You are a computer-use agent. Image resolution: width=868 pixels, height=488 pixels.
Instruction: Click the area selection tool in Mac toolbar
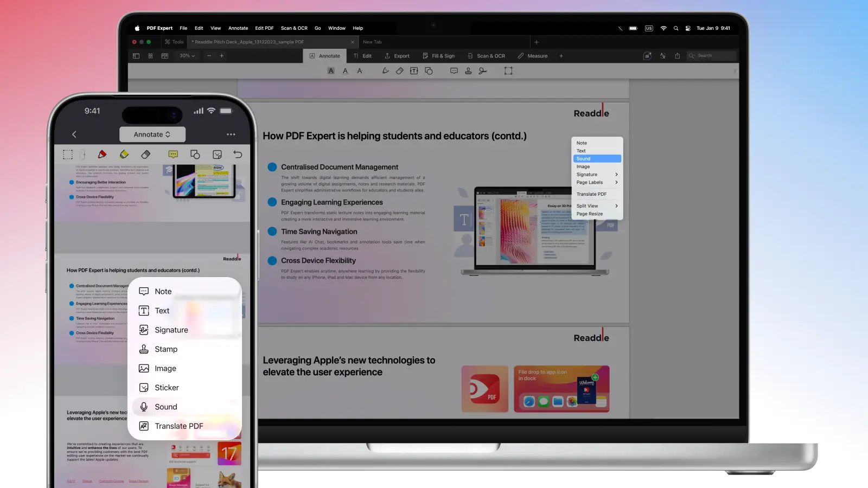(x=508, y=71)
